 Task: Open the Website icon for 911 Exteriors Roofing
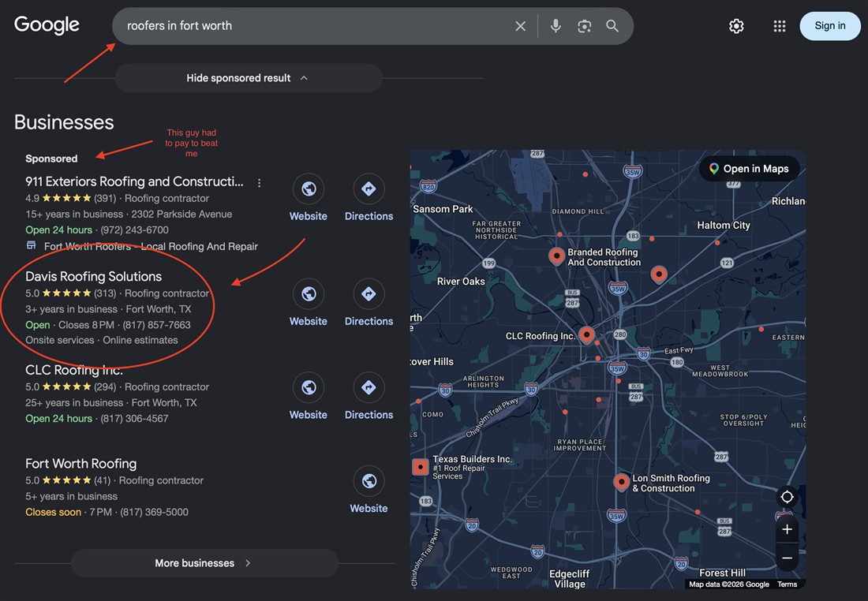(309, 189)
